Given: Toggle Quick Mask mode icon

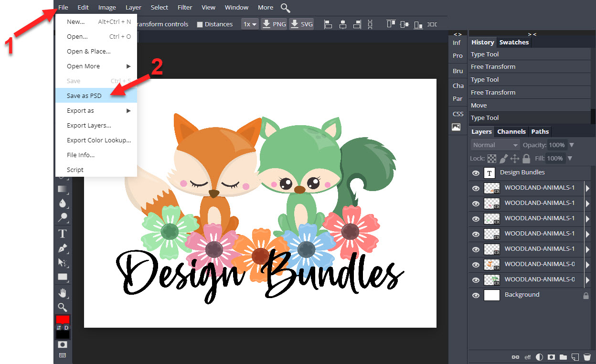Looking at the screenshot, I should point(63,344).
